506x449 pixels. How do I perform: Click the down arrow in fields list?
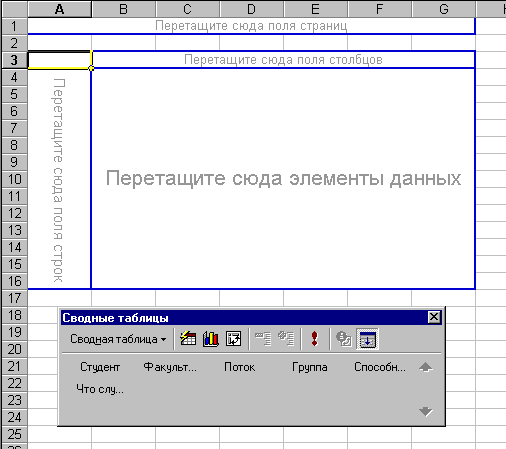click(x=426, y=411)
